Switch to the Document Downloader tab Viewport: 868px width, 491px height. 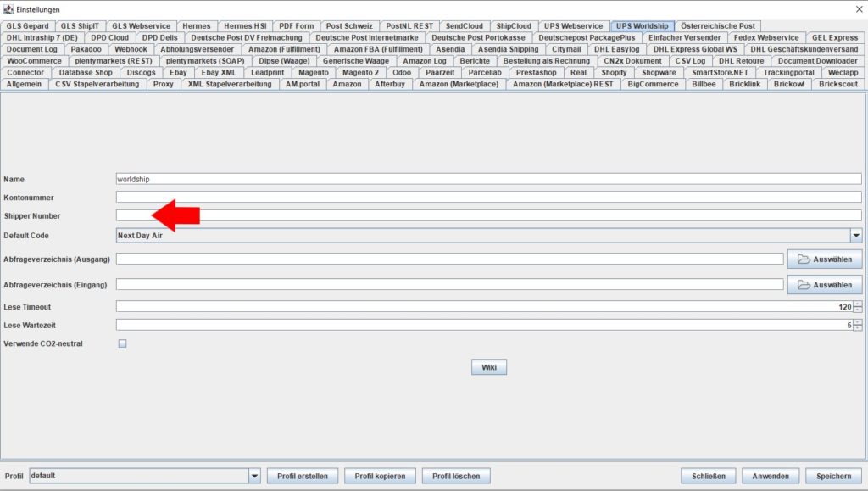[x=817, y=61]
